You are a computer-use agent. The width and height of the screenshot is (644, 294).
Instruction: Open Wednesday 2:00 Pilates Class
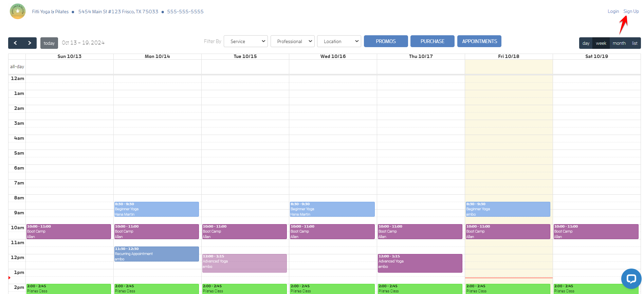(x=332, y=289)
